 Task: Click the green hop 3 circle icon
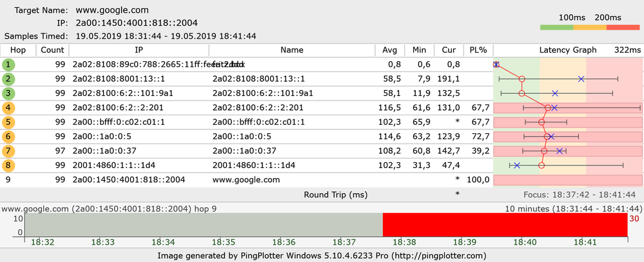coord(7,93)
